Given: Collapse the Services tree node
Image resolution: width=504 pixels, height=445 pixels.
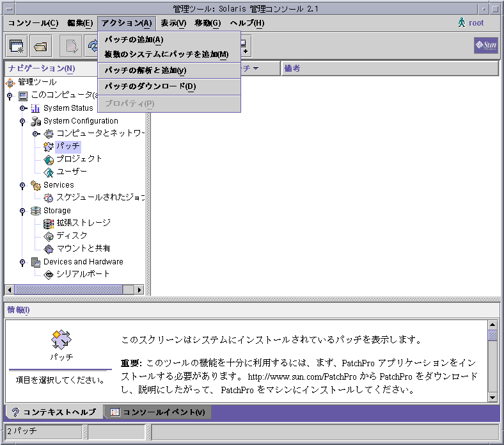Looking at the screenshot, I should (x=22, y=186).
